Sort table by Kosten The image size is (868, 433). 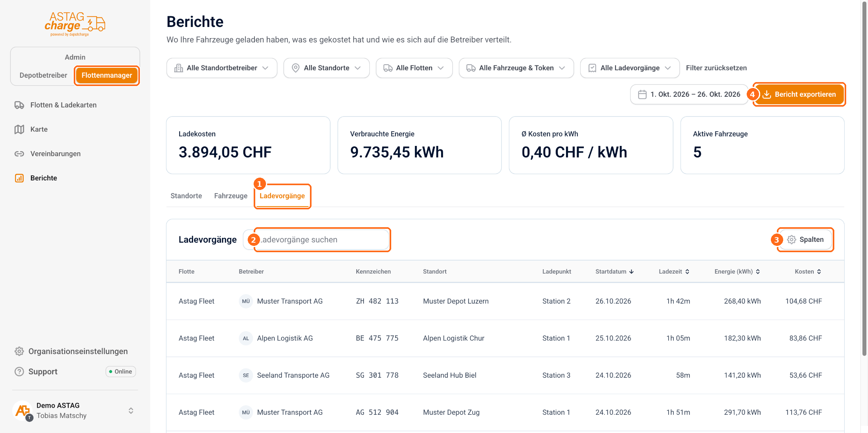click(808, 272)
